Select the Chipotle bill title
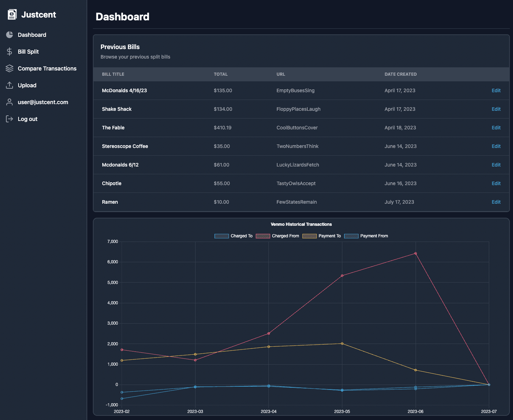Viewport: 513px width, 420px height. click(x=112, y=183)
